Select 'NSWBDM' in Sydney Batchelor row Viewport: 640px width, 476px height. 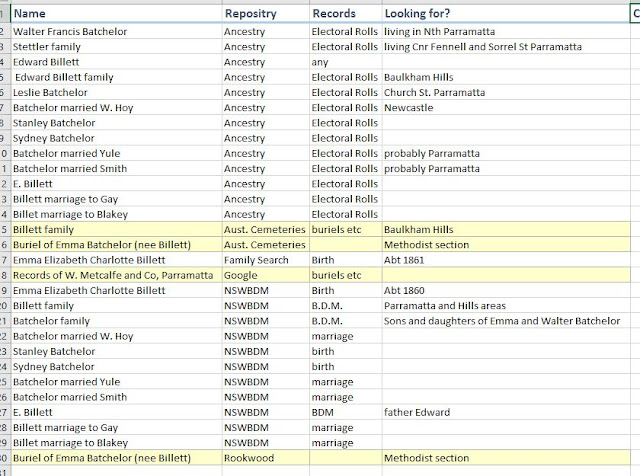(x=266, y=367)
